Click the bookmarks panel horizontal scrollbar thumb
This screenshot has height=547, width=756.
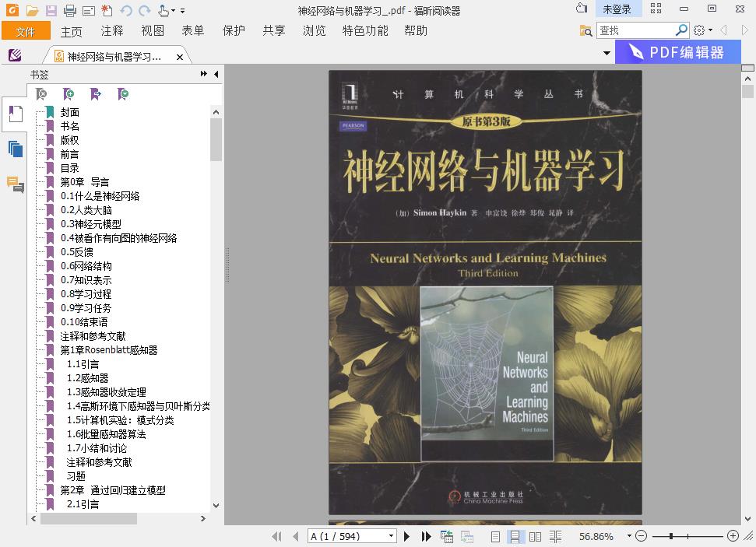pos(88,518)
